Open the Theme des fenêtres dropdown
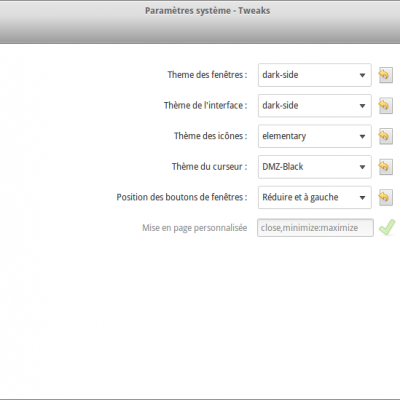 (315, 75)
